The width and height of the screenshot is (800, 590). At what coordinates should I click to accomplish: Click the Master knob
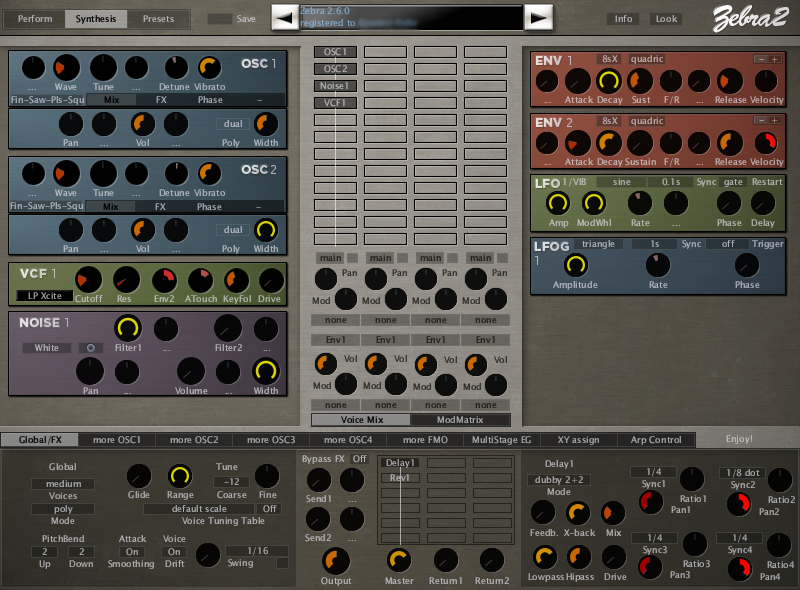point(398,560)
